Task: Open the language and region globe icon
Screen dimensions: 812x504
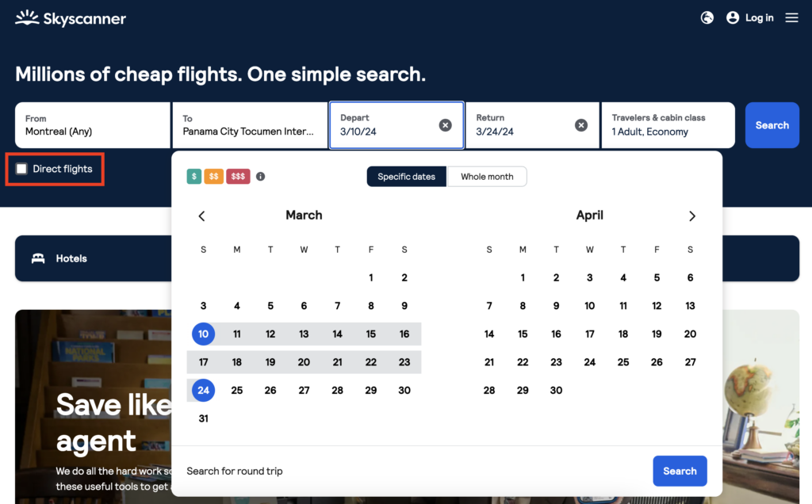Action: (x=707, y=17)
